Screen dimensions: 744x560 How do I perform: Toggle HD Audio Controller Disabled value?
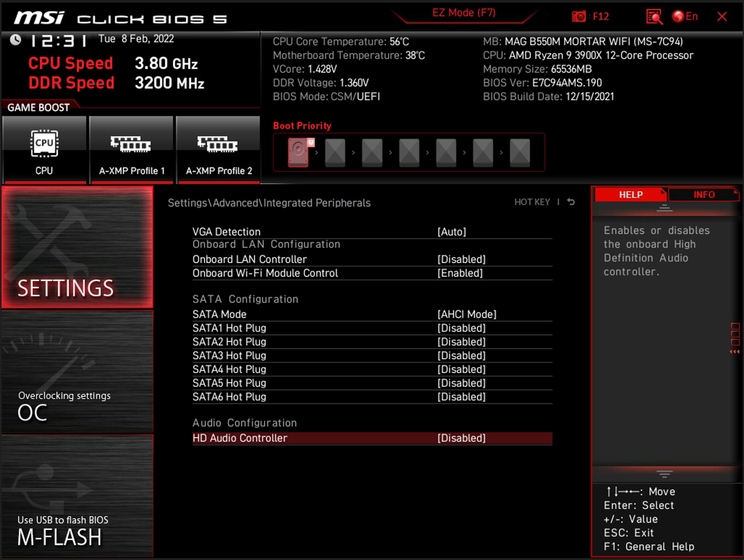(461, 438)
